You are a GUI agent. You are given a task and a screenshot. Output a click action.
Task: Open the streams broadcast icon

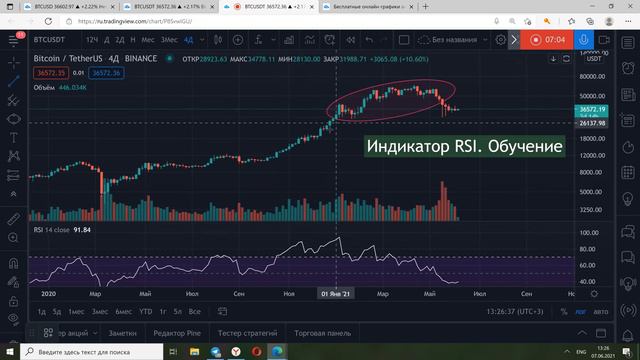tap(628, 310)
